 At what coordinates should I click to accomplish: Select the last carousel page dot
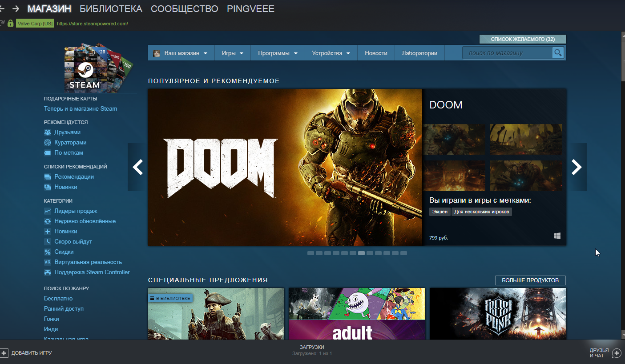point(403,253)
